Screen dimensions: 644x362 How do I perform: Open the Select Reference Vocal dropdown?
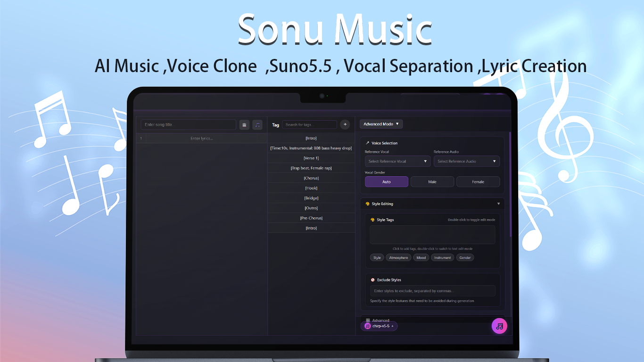397,161
